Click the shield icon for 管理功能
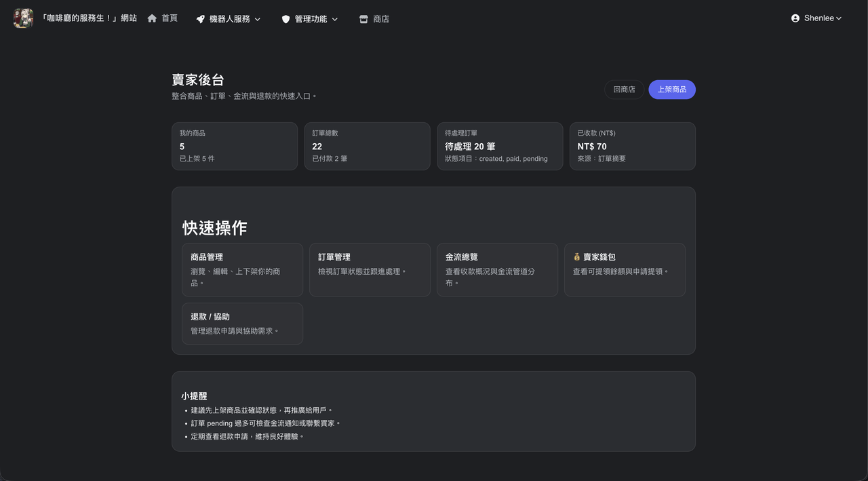Image resolution: width=868 pixels, height=481 pixels. click(286, 19)
